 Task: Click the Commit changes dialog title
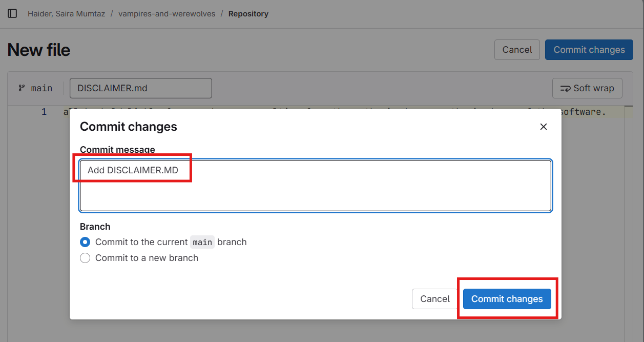pyautogui.click(x=129, y=127)
